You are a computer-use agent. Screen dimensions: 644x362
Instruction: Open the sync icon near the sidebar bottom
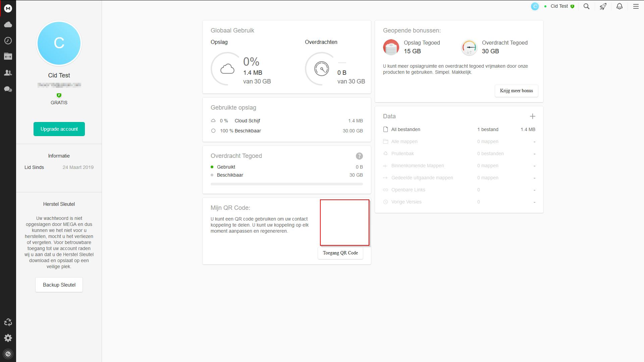point(8,322)
